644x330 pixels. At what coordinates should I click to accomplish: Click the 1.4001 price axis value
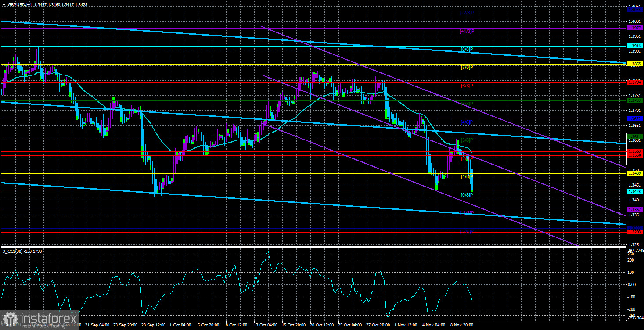(x=635, y=21)
